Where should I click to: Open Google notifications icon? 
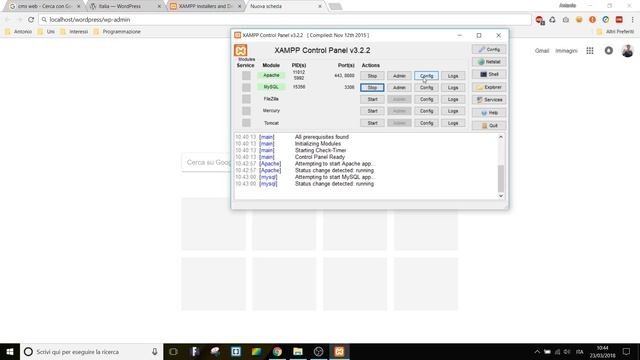609,51
